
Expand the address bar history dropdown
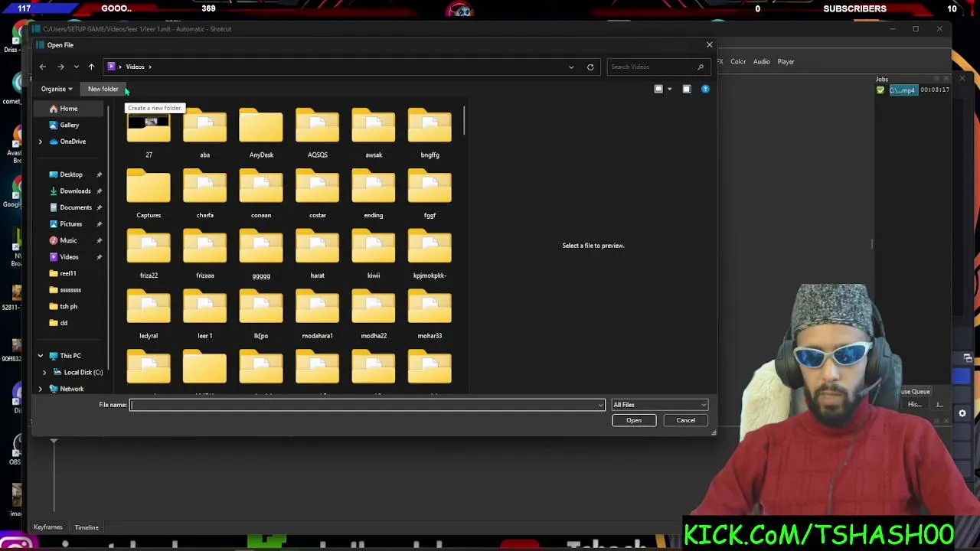coord(571,67)
